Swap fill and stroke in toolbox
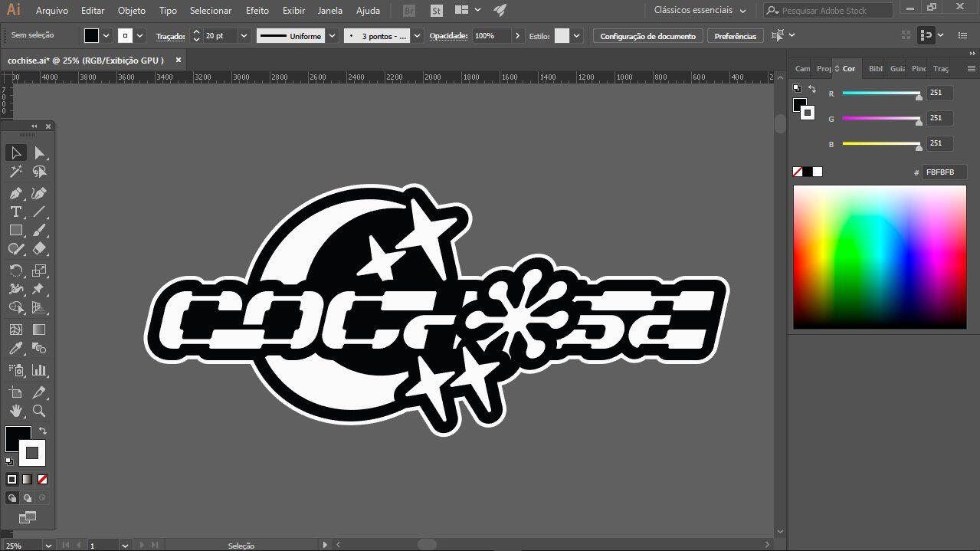Image resolution: width=980 pixels, height=551 pixels. point(43,431)
